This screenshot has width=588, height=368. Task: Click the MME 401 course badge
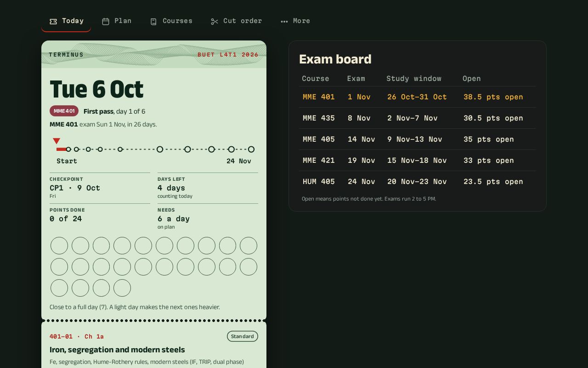point(64,111)
